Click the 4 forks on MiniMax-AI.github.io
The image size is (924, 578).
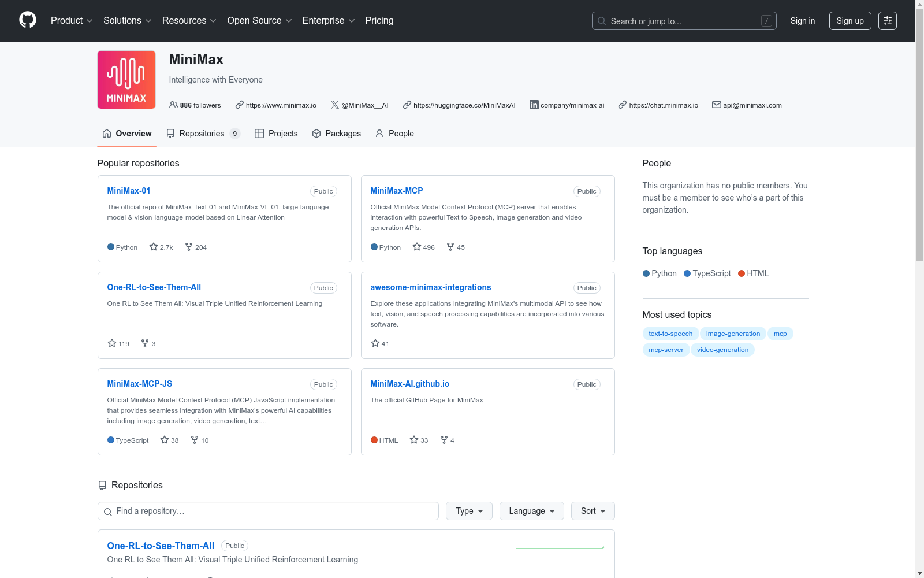(x=448, y=440)
